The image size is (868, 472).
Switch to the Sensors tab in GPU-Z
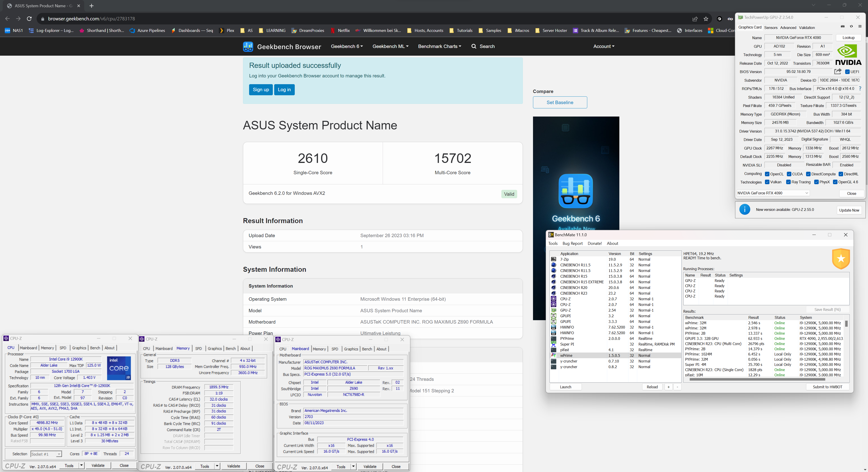click(x=771, y=28)
